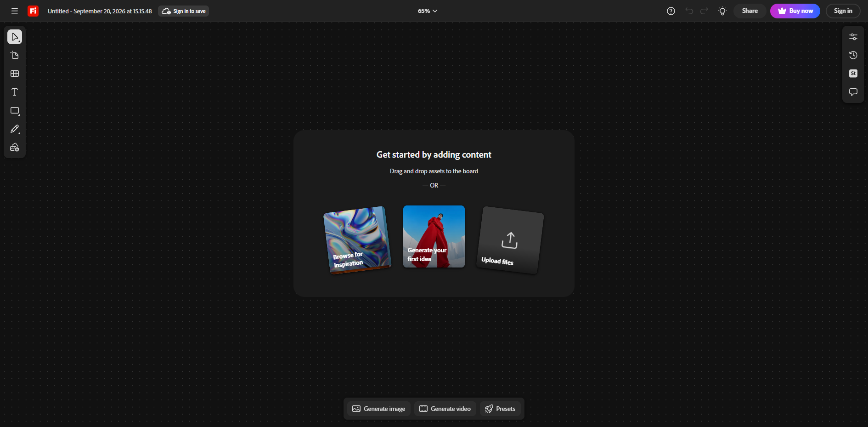Open the properties sliders panel
Image resolution: width=868 pixels, height=427 pixels.
tap(853, 37)
